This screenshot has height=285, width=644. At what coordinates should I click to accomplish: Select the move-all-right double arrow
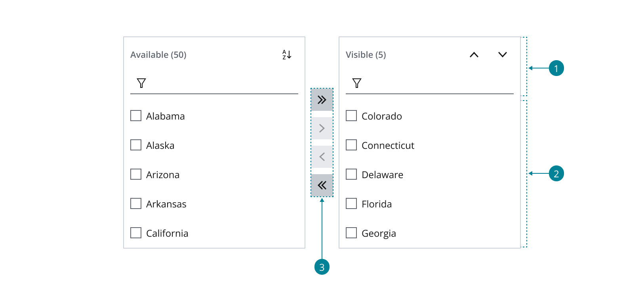(322, 100)
